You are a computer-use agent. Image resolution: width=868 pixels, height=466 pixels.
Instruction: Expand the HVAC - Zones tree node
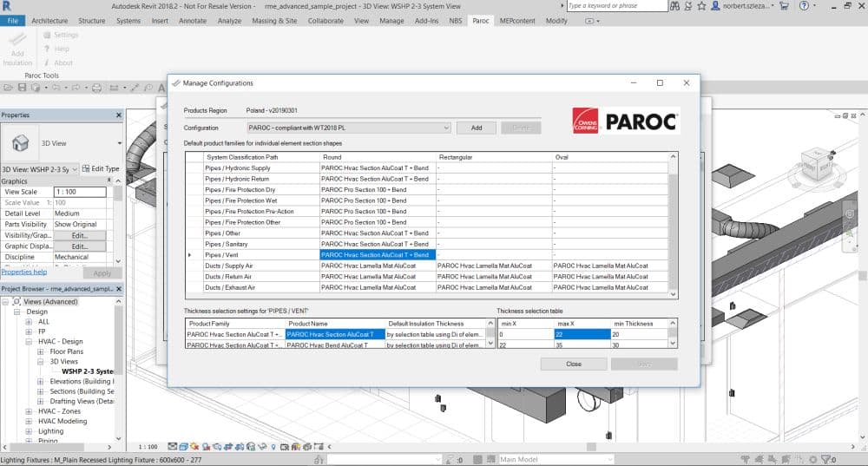click(x=30, y=410)
